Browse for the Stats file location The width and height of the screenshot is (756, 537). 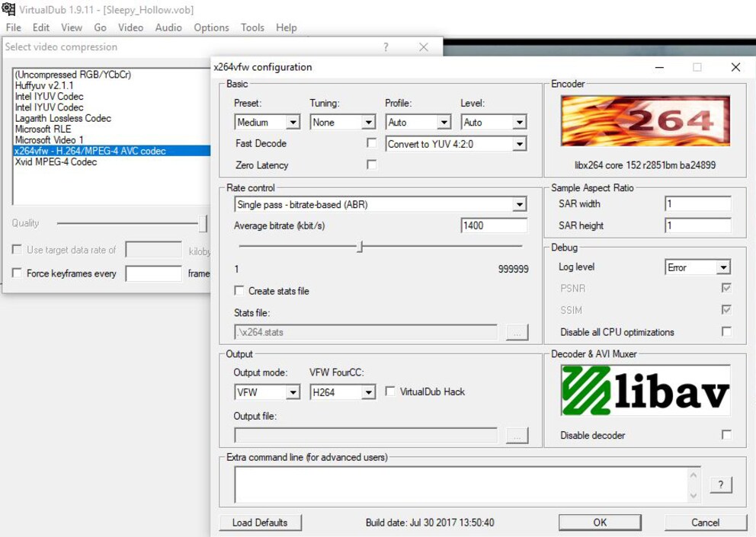tap(517, 332)
